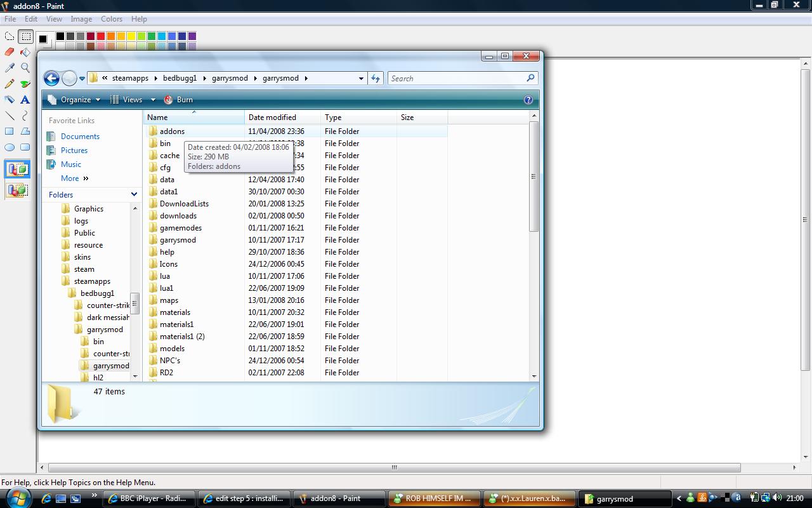Pick the red color swatch
This screenshot has height=508, width=812.
coord(100,36)
